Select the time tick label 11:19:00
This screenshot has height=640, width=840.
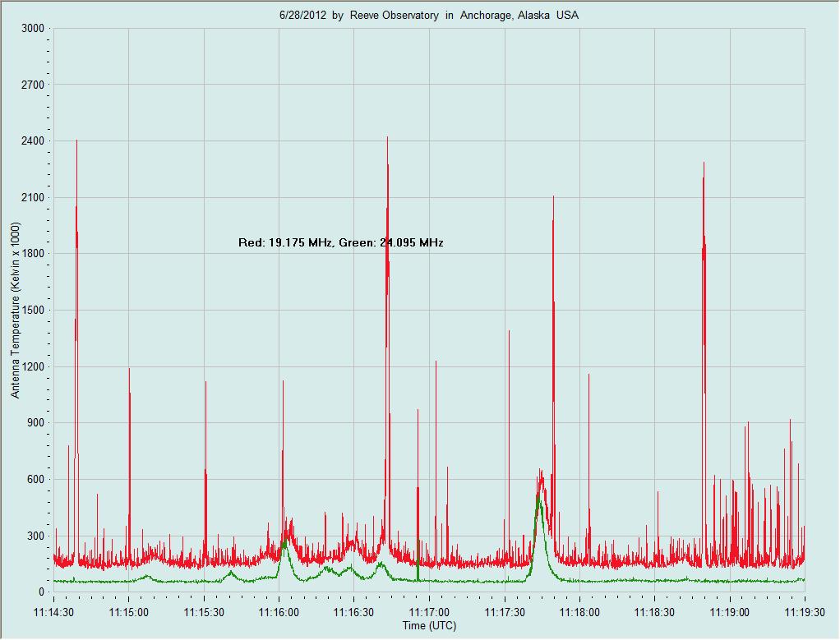pyautogui.click(x=730, y=612)
